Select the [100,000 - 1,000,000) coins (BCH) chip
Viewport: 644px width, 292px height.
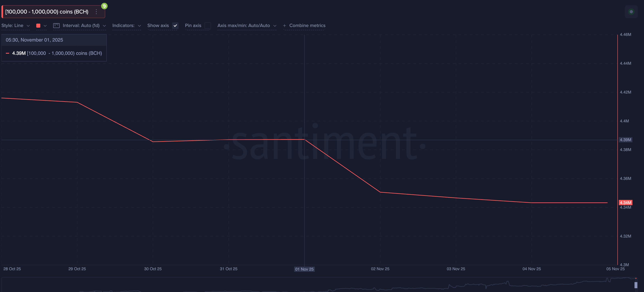(x=47, y=11)
